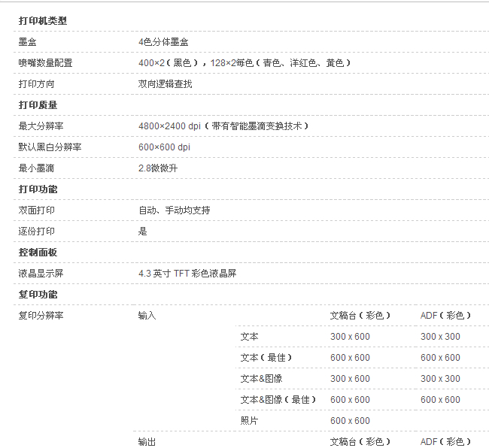Screen dimensions: 489x448
Task: Click the 2.8微微升 minimum droplet value
Action: 158,168
